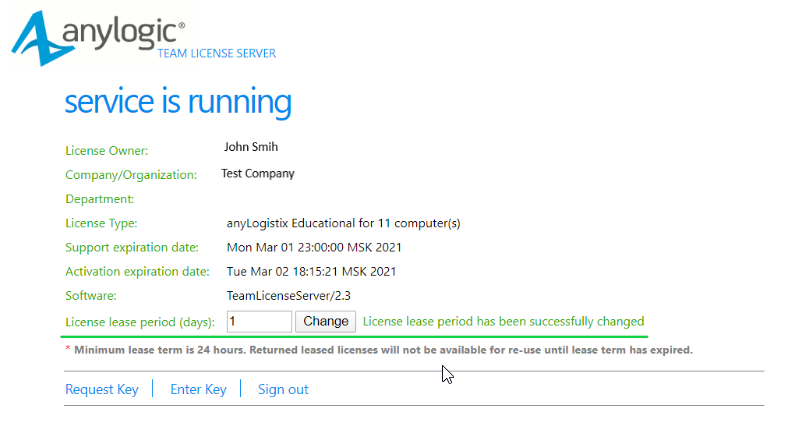Select the 'Test Company' value
Screen dimensions: 808x427
pyautogui.click(x=258, y=174)
